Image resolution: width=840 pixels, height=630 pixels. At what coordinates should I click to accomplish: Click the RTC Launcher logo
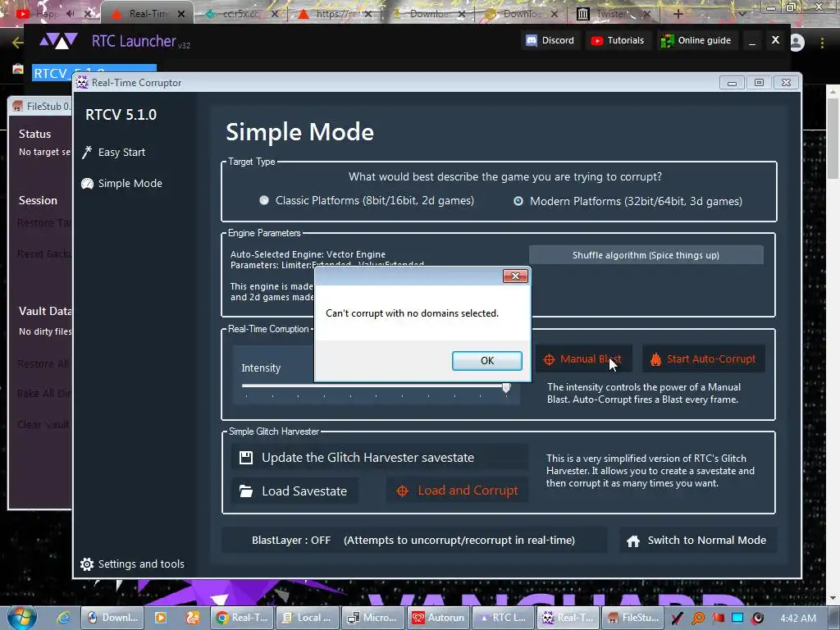coord(59,41)
